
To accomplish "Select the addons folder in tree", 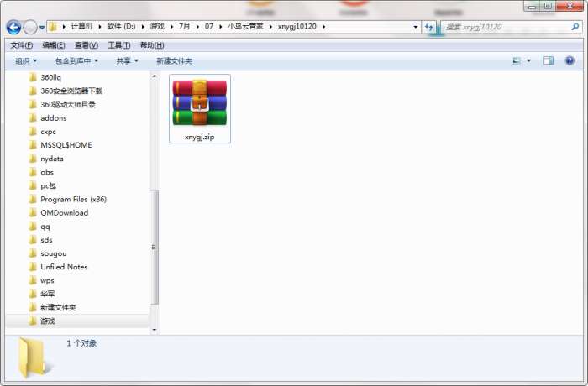I will tap(54, 118).
